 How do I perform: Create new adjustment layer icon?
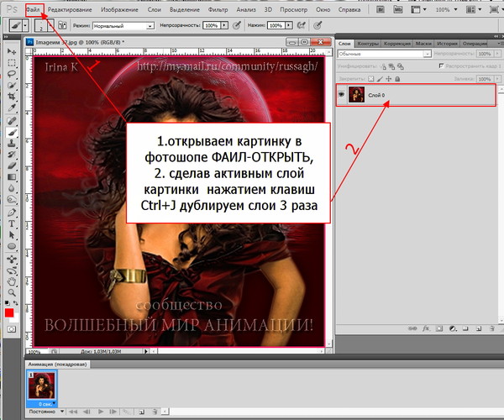[453, 328]
